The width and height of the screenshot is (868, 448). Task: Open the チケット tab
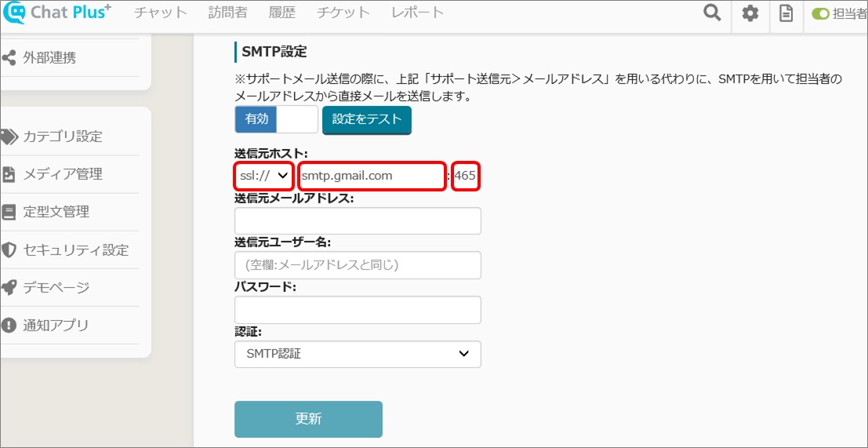[343, 13]
